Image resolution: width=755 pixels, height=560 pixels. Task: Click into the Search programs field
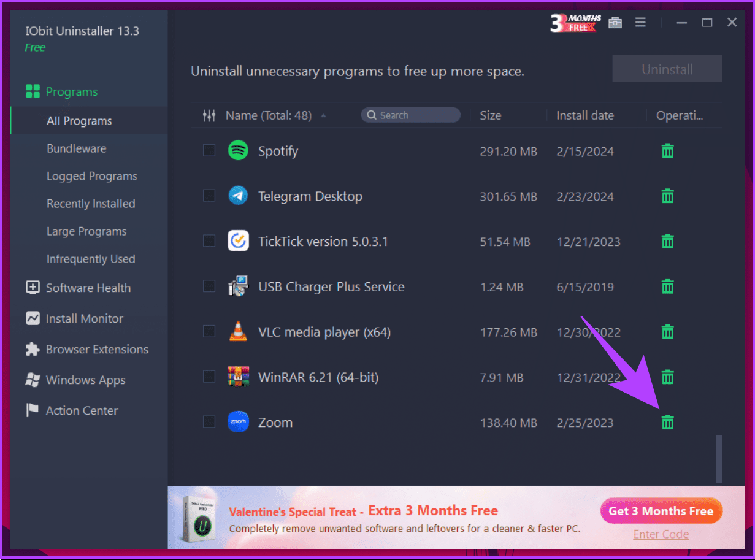pyautogui.click(x=417, y=115)
